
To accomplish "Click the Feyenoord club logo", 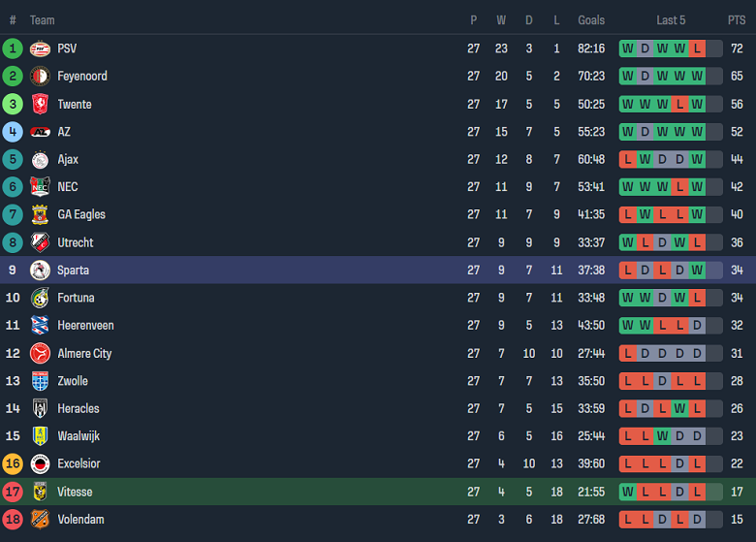I will [x=40, y=76].
